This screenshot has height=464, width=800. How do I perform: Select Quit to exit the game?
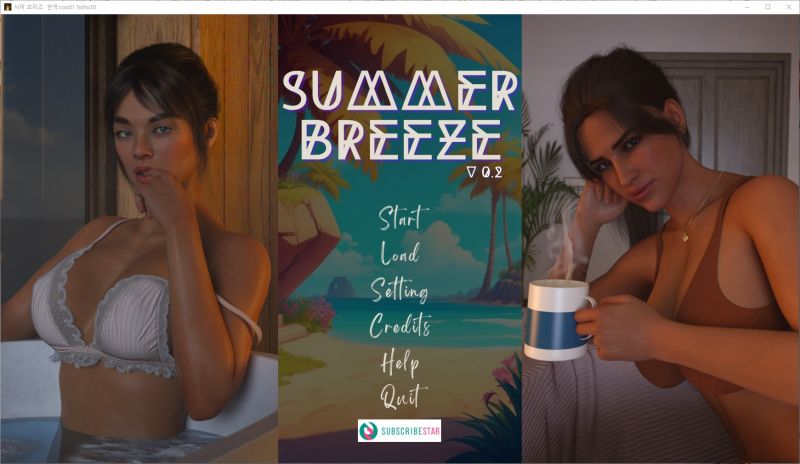coord(401,396)
